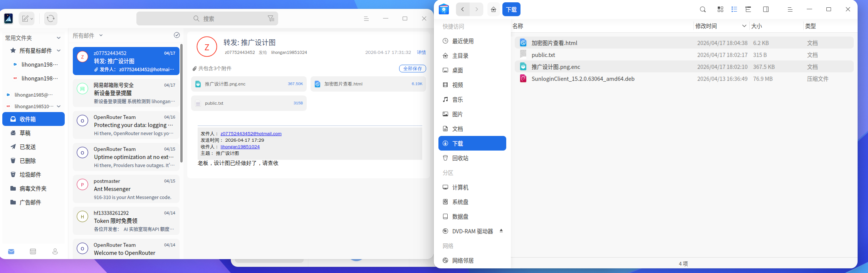868x273 pixels.
Task: Click the mail search input field
Action: tap(227, 18)
